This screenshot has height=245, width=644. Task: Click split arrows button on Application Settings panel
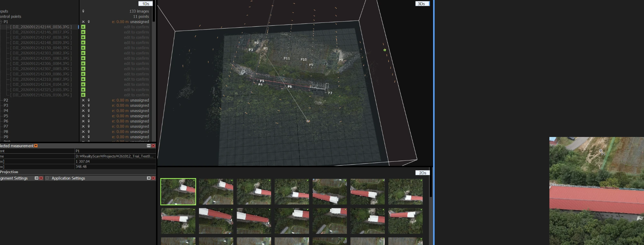[x=149, y=178]
